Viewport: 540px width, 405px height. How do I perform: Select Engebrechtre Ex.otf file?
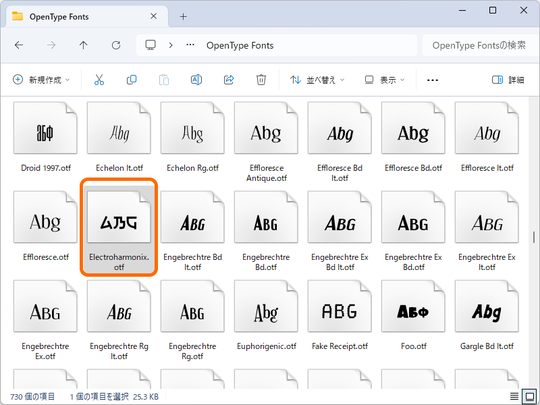45,320
